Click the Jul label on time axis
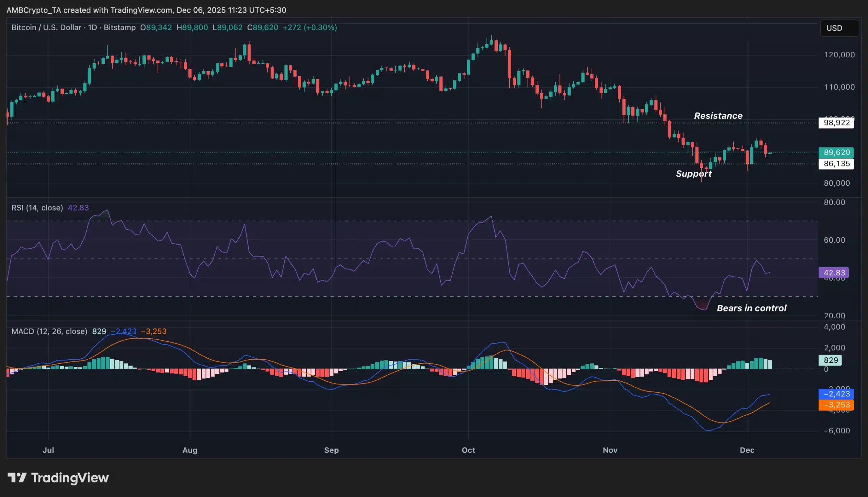The image size is (868, 497). (x=48, y=450)
